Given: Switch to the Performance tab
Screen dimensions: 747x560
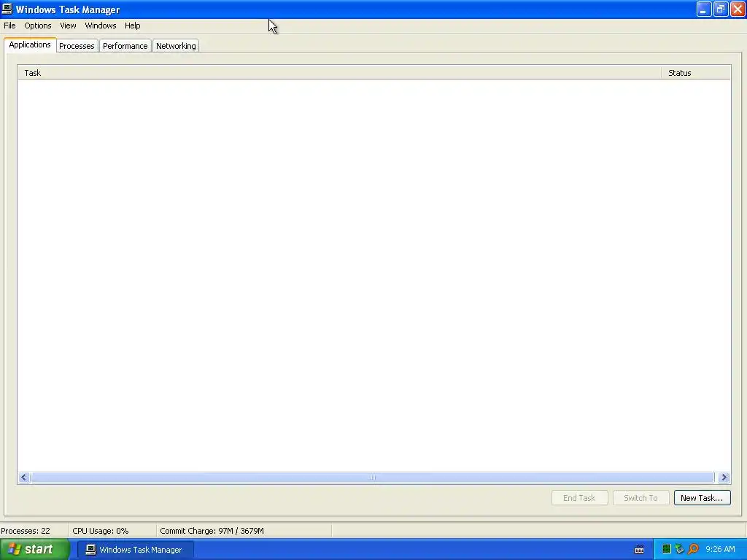Looking at the screenshot, I should [125, 46].
